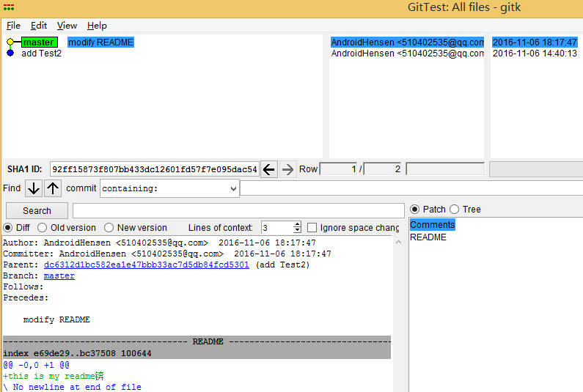583x392 pixels.
Task: Select the New version radio button
Action: coord(109,227)
